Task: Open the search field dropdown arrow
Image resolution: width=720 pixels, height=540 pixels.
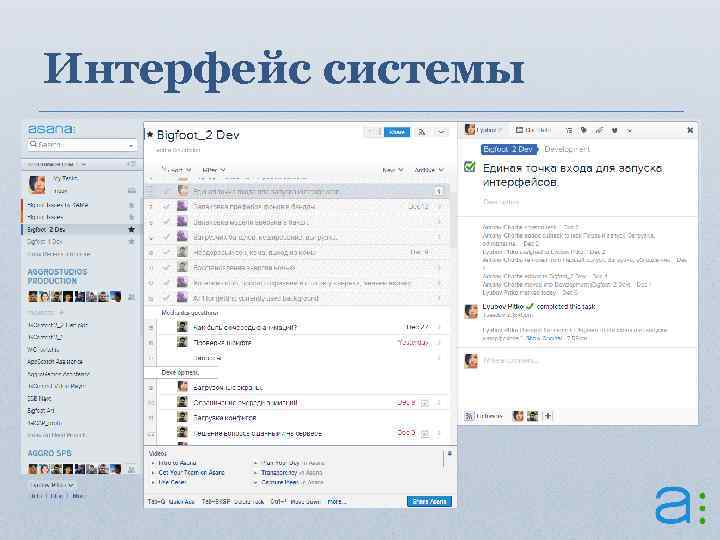Action: pyautogui.click(x=131, y=146)
